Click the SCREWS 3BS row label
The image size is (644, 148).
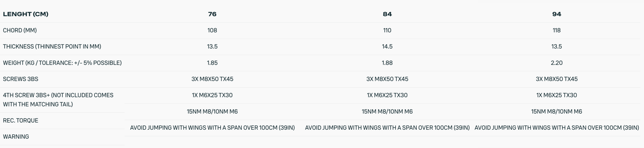point(21,79)
